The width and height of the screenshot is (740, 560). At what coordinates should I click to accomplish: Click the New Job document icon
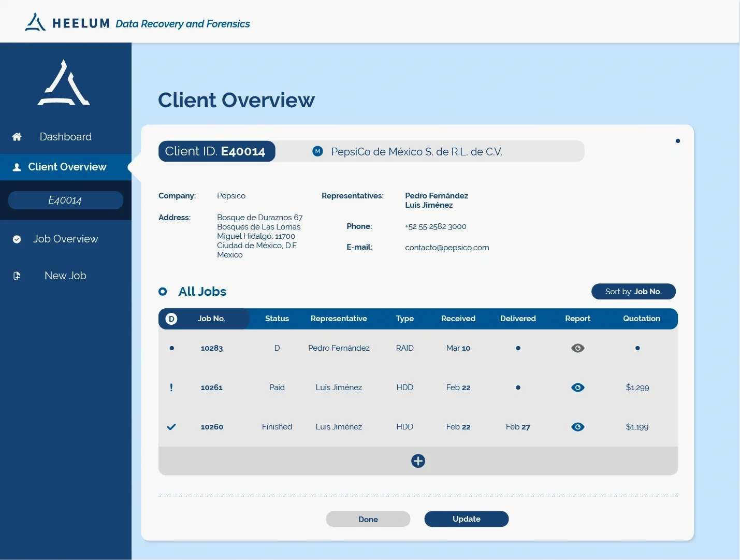(x=17, y=276)
